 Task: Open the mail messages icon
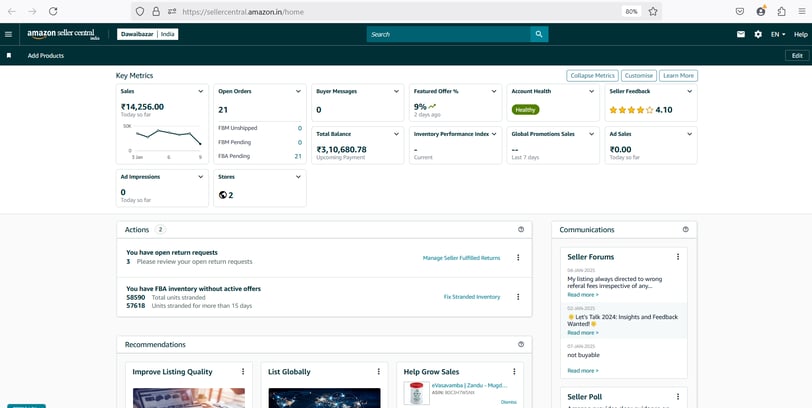coord(741,34)
